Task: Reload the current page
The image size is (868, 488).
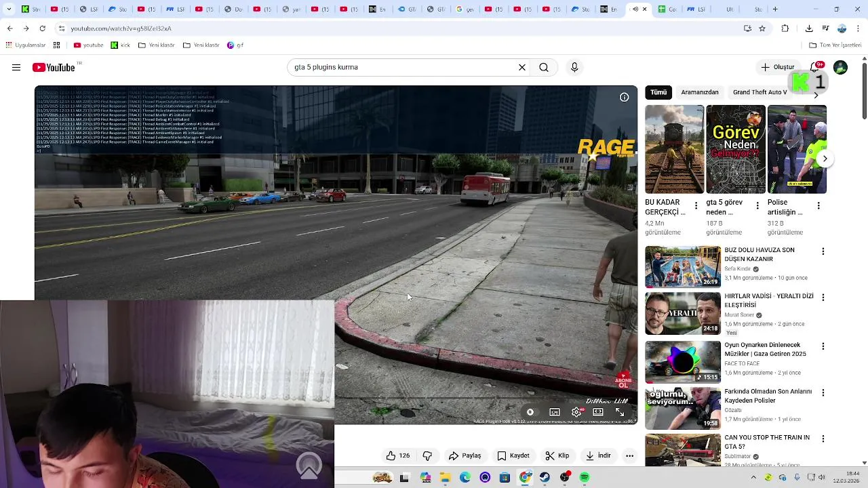Action: pyautogui.click(x=42, y=28)
